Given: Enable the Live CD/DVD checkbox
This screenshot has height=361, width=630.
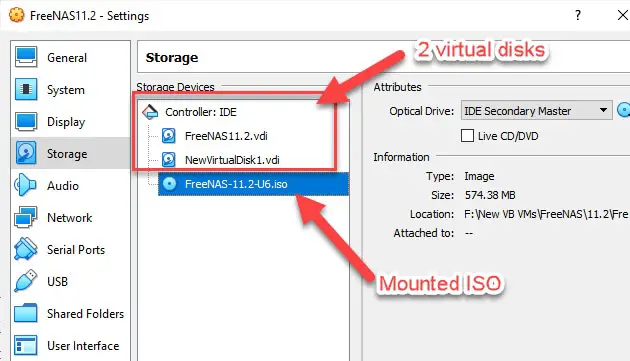Looking at the screenshot, I should tap(467, 136).
